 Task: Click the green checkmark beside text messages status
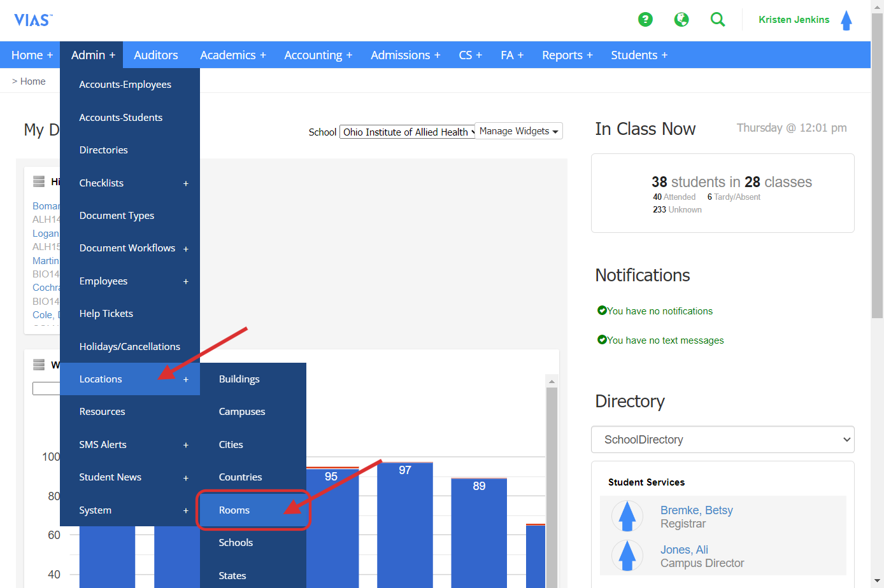(602, 340)
